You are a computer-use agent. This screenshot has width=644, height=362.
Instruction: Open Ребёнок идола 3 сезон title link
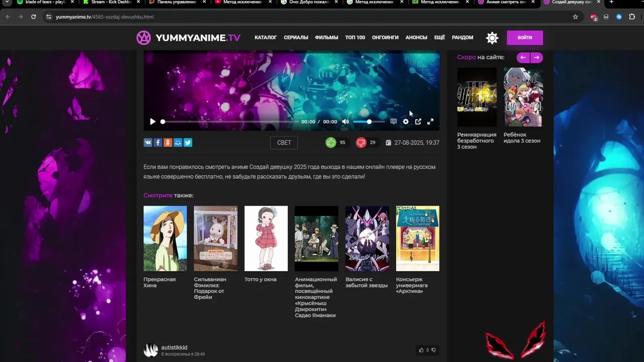pyautogui.click(x=522, y=138)
